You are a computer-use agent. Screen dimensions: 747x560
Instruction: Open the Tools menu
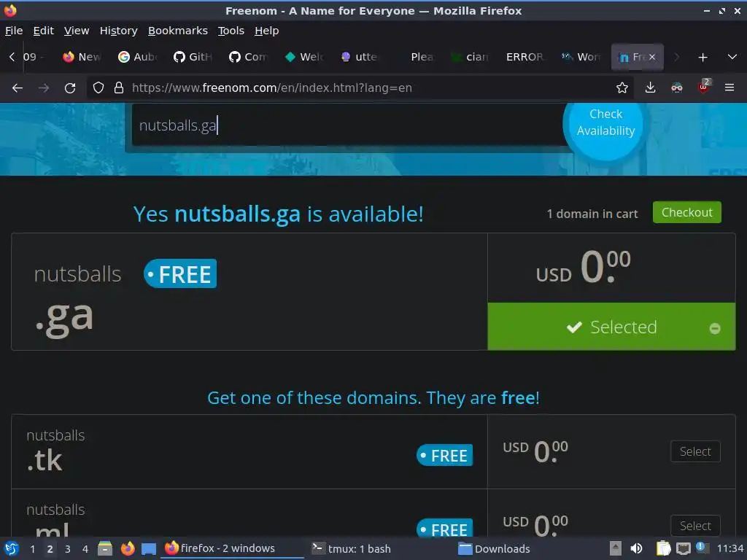pos(231,31)
